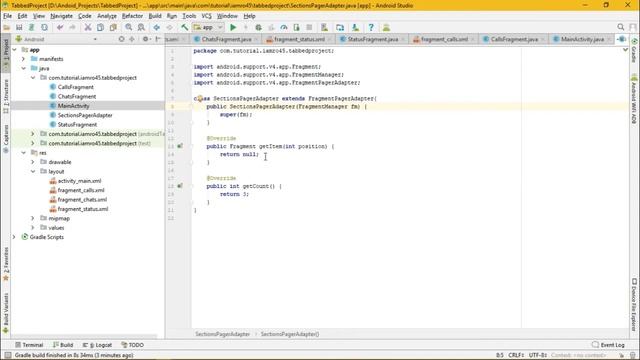Click the Paste icon in toolbar

click(113, 27)
